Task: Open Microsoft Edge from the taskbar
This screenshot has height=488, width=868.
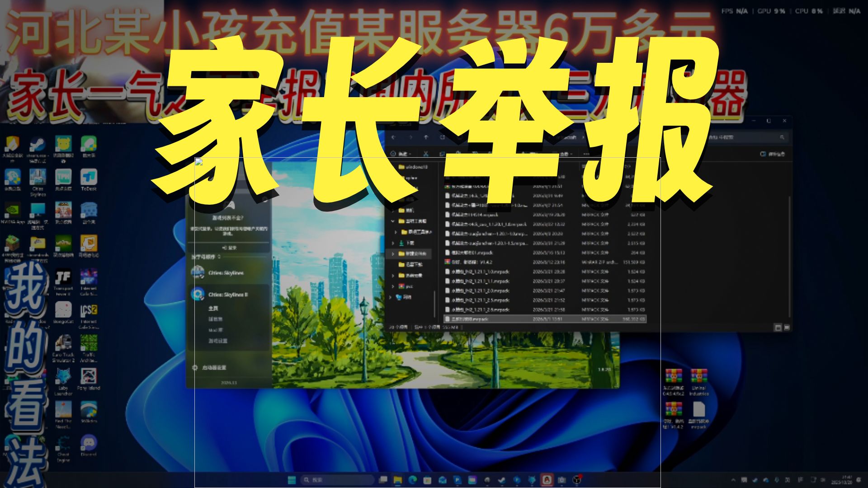Action: click(412, 480)
